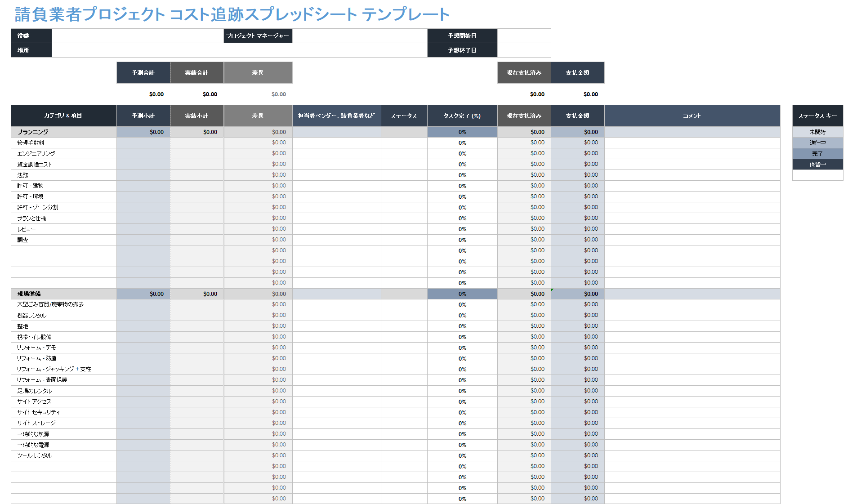
Task: Select the 携帯トイレ設備 row label
Action: pos(35,337)
